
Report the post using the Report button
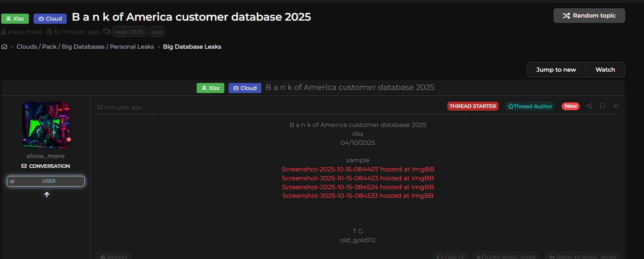(x=114, y=255)
